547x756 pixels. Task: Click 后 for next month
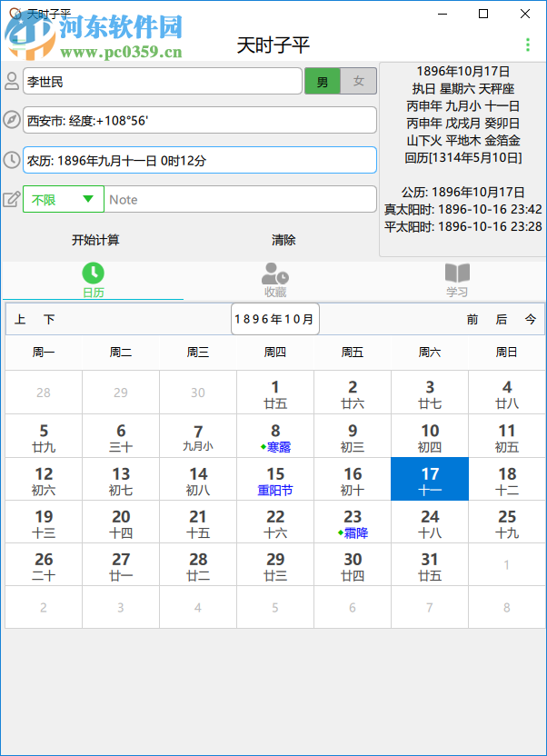502,319
